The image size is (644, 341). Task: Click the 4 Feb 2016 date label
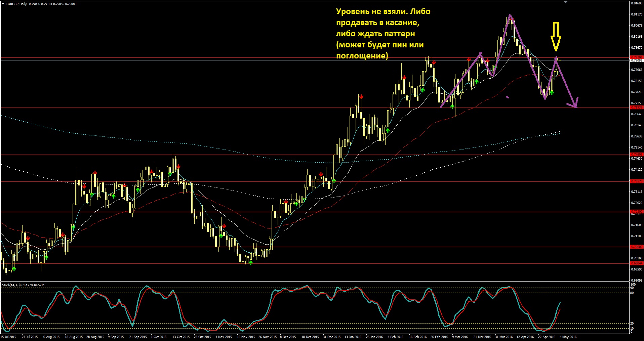click(x=395, y=337)
